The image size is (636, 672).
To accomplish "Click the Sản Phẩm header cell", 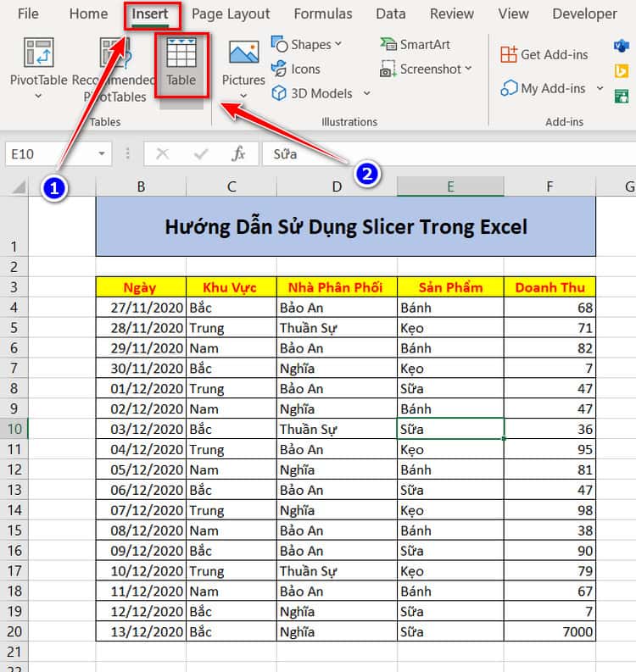I will click(x=450, y=287).
